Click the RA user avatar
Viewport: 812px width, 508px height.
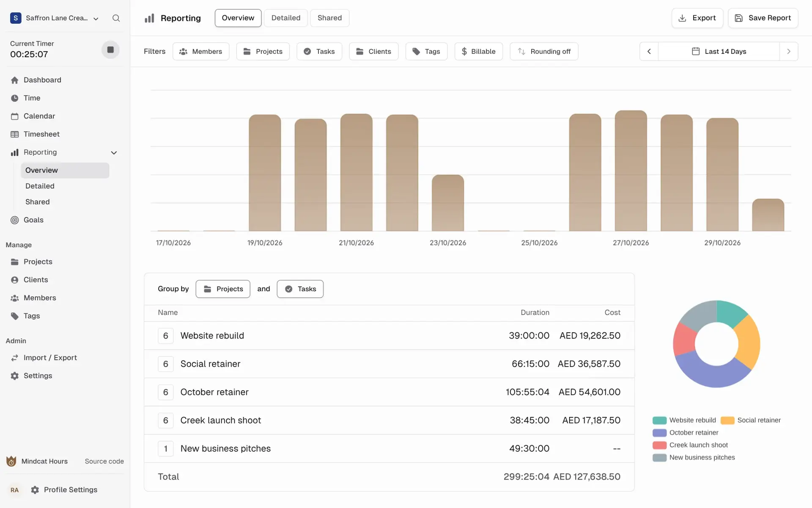point(15,490)
